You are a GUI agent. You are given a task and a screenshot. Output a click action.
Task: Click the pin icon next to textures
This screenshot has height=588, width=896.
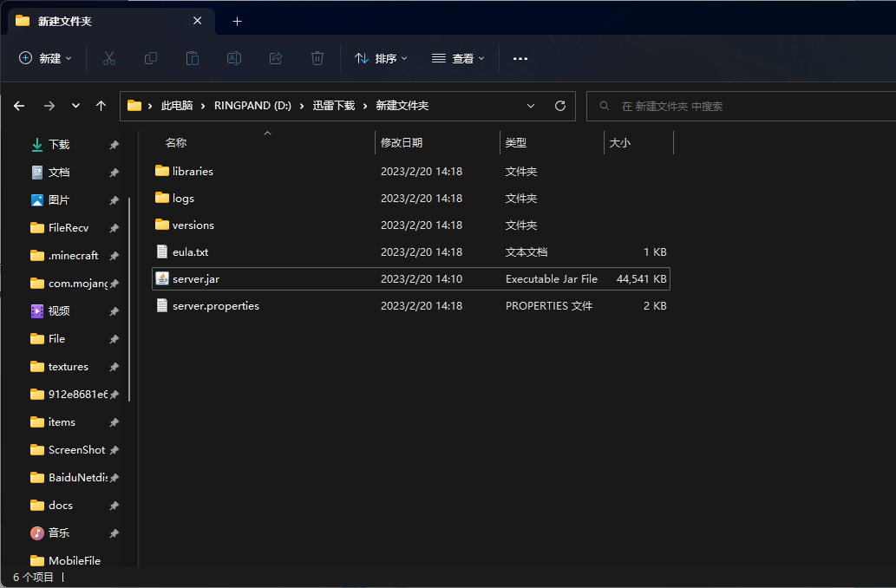pos(114,367)
